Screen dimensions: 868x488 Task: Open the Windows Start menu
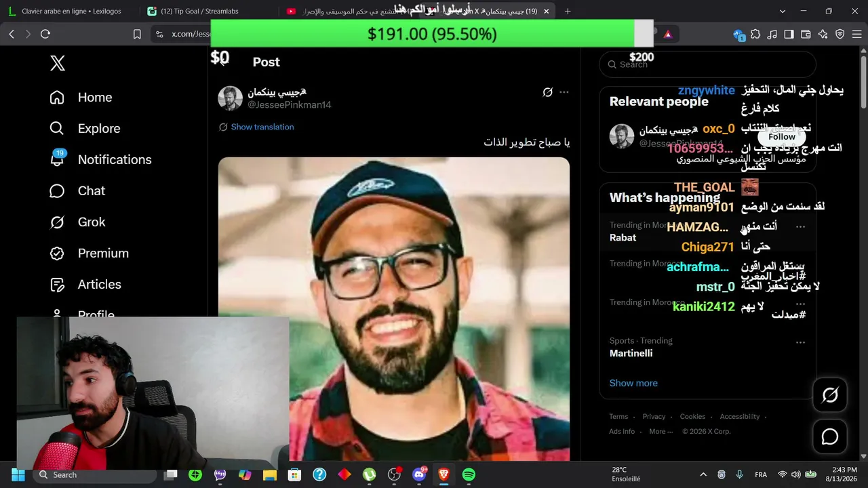(x=18, y=475)
